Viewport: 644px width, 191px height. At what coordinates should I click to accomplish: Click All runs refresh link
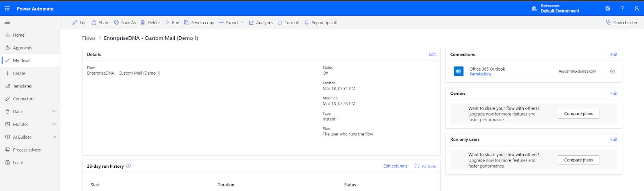pyautogui.click(x=425, y=166)
